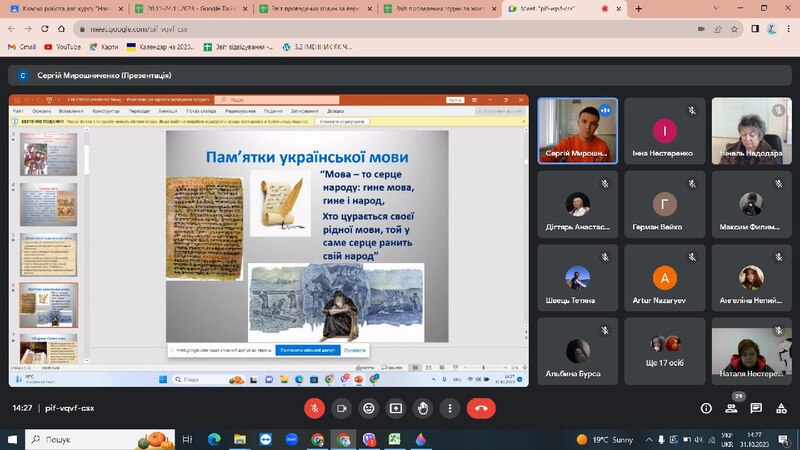The width and height of the screenshot is (800, 450).
Task: Reload the Meet page
Action: (x=45, y=29)
